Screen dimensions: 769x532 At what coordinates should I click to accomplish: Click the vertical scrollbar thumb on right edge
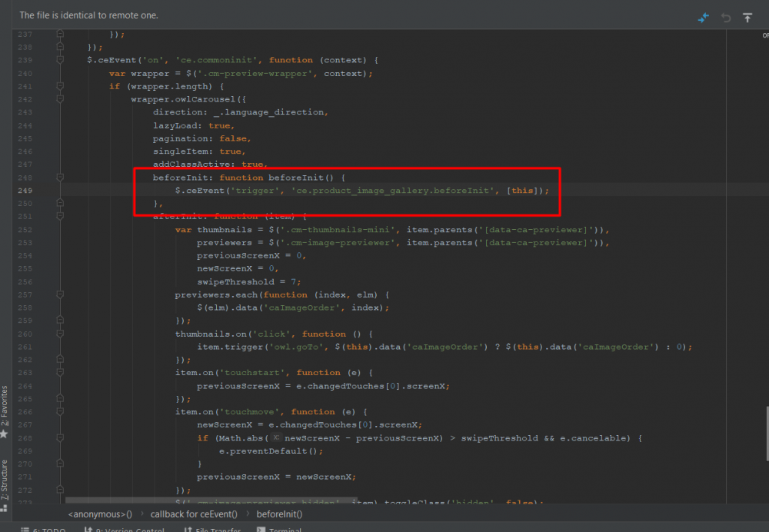coord(766,432)
